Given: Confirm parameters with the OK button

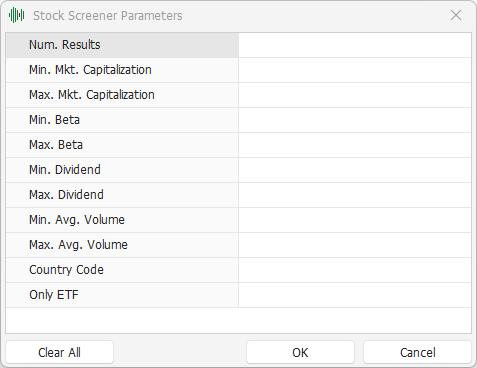Looking at the screenshot, I should click(x=300, y=352).
